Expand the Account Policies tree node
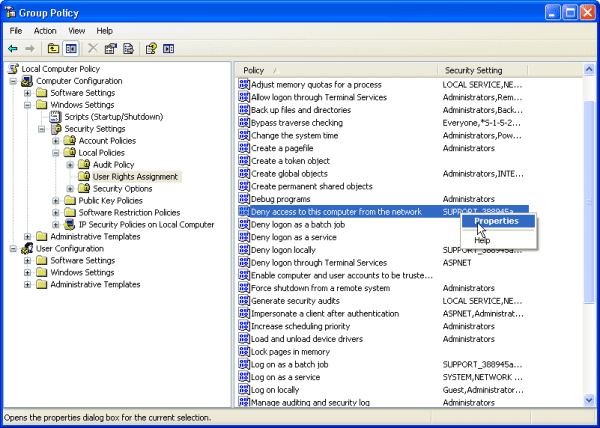 pos(57,141)
